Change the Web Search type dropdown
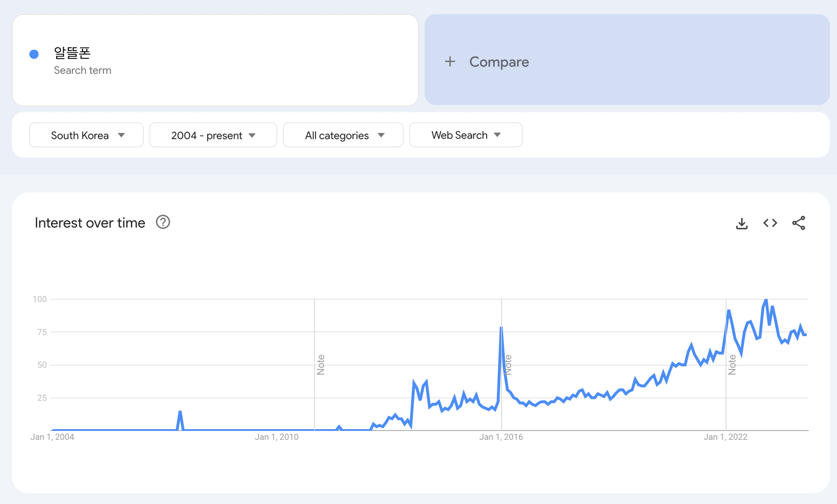The image size is (837, 504). pos(466,135)
